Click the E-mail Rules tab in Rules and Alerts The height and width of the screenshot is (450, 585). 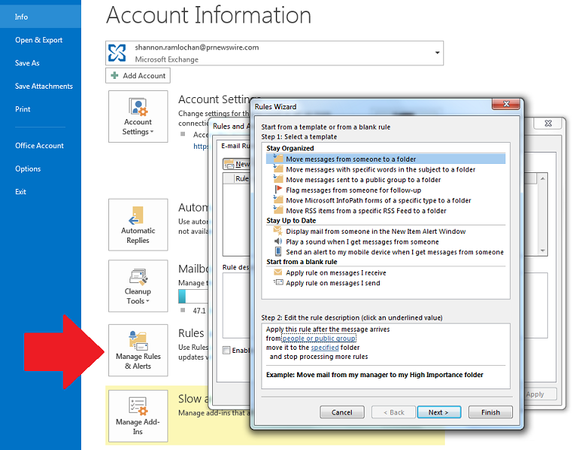[x=235, y=146]
